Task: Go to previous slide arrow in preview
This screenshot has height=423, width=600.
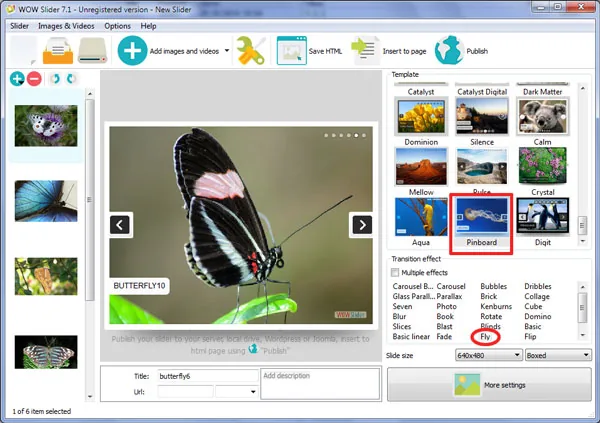Action: [120, 225]
